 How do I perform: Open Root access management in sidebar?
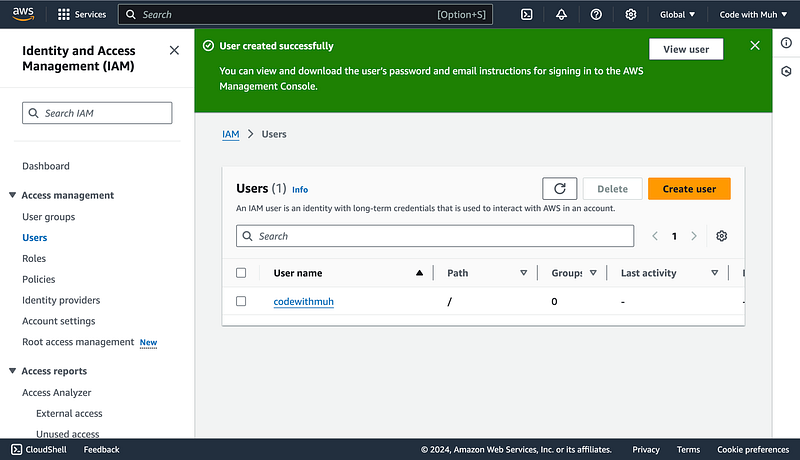78,342
